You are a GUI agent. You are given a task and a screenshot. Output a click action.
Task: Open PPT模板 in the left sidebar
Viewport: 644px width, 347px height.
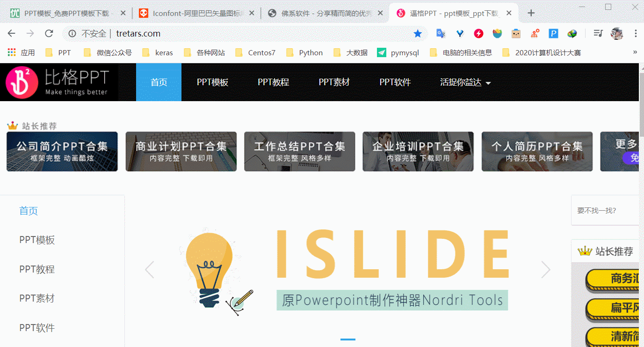tap(37, 240)
